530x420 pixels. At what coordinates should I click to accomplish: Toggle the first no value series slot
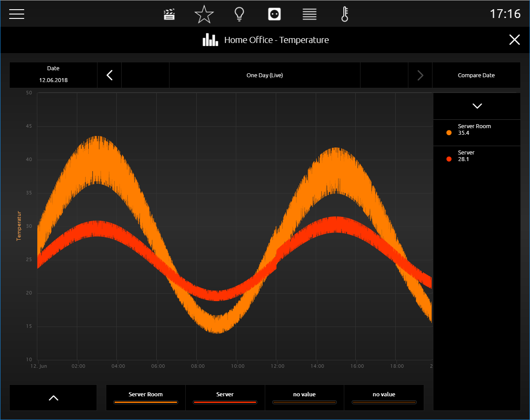tap(304, 398)
